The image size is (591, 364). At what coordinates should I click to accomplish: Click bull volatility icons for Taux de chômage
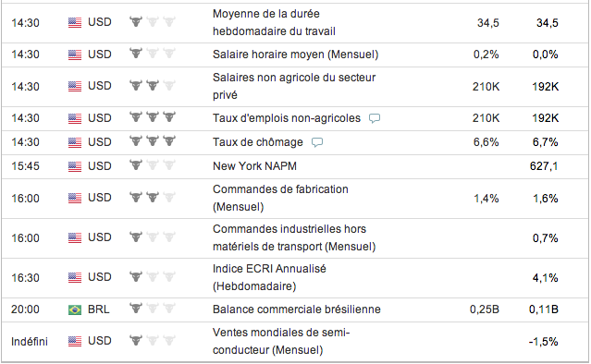pos(153,141)
